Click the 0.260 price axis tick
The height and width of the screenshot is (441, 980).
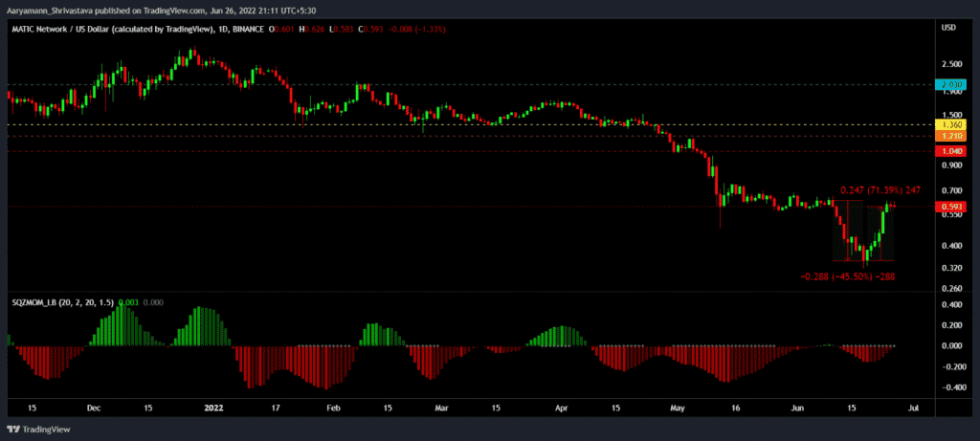point(950,289)
